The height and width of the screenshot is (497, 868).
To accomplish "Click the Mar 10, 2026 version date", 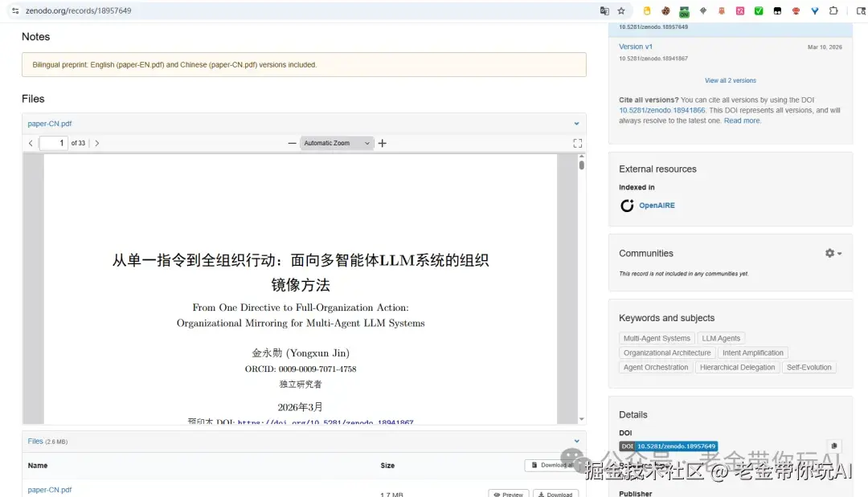I will (825, 47).
